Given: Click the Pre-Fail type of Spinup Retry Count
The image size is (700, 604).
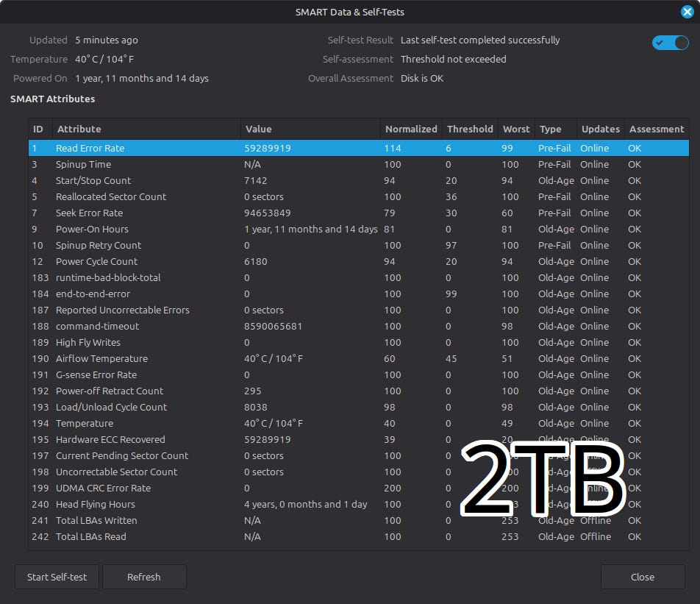Looking at the screenshot, I should tap(554, 245).
